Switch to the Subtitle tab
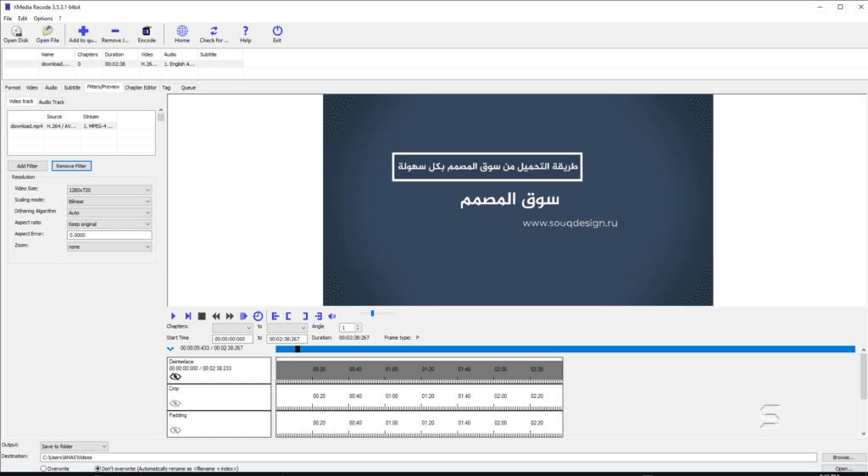This screenshot has width=868, height=476. point(72,87)
